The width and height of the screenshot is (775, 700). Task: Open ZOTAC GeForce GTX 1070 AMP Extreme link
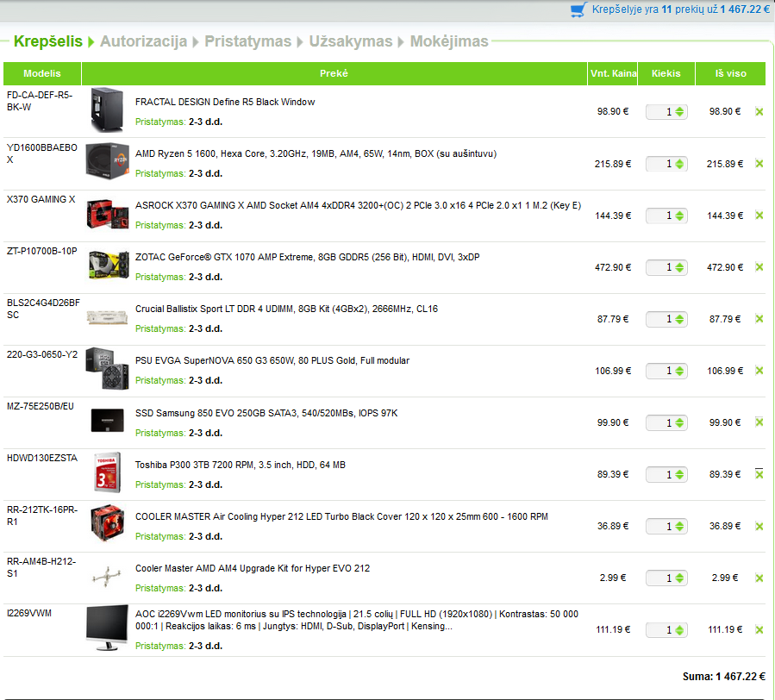pos(307,257)
